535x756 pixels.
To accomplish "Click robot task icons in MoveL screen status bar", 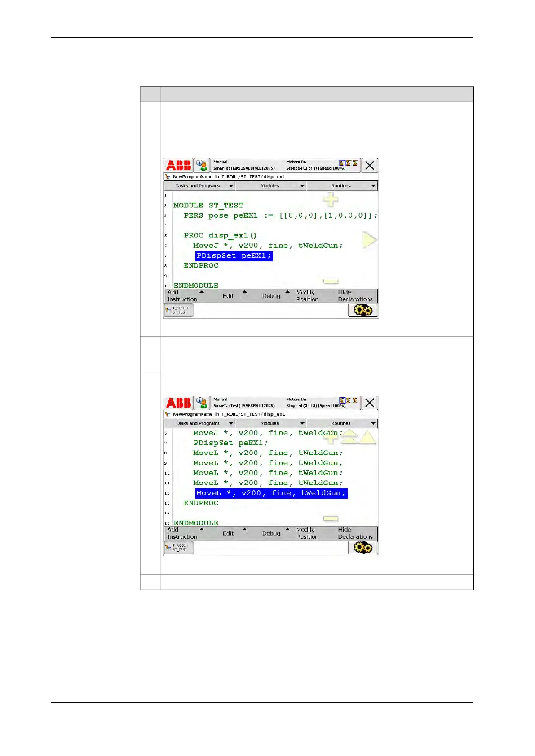I will click(349, 400).
